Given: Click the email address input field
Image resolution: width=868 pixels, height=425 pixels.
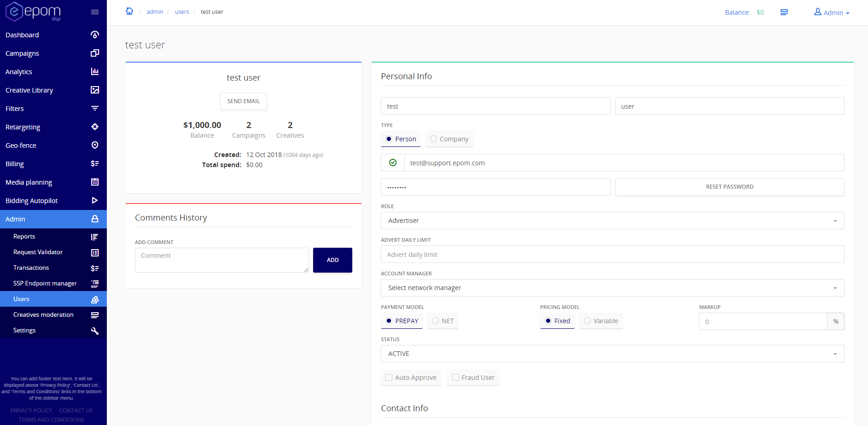Looking at the screenshot, I should coord(624,163).
